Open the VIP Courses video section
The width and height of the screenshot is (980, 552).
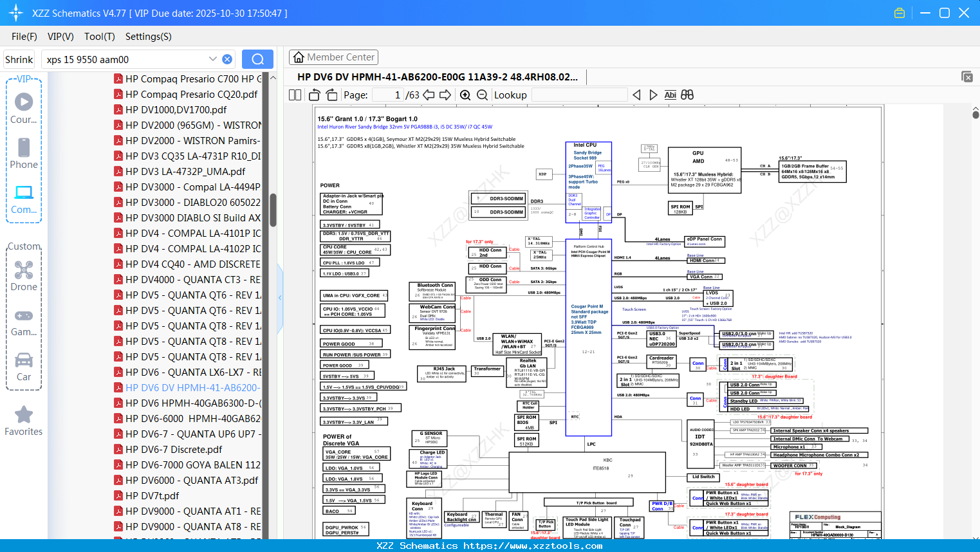click(24, 108)
